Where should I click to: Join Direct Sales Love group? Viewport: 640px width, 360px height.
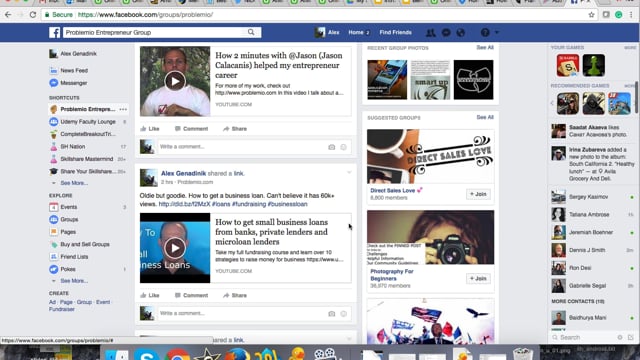click(x=478, y=194)
